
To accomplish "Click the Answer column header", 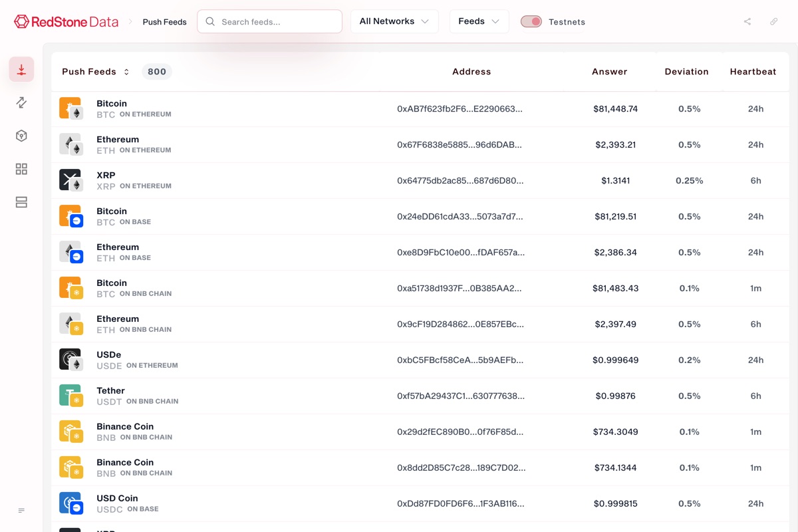I will point(609,72).
